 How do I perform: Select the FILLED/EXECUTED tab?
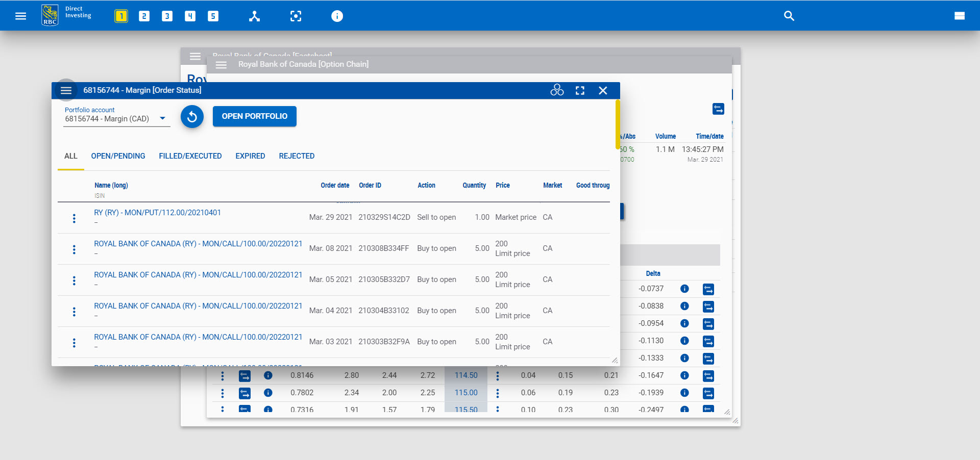(x=190, y=156)
